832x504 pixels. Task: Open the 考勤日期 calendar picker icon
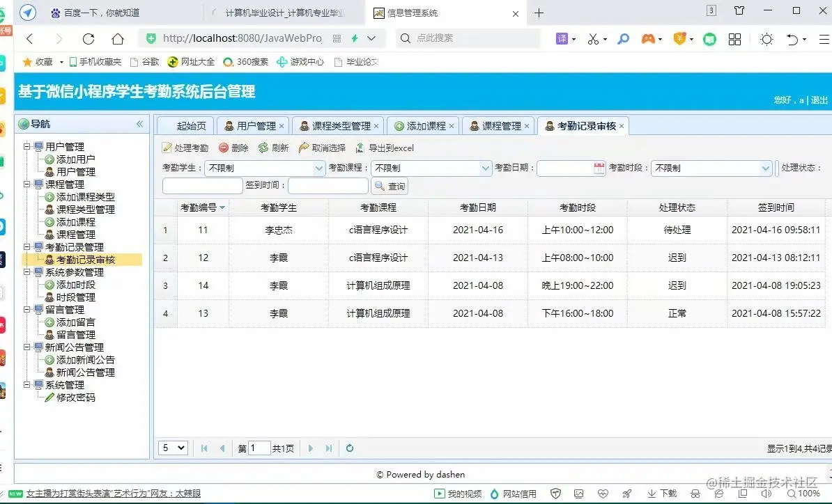[x=599, y=168]
